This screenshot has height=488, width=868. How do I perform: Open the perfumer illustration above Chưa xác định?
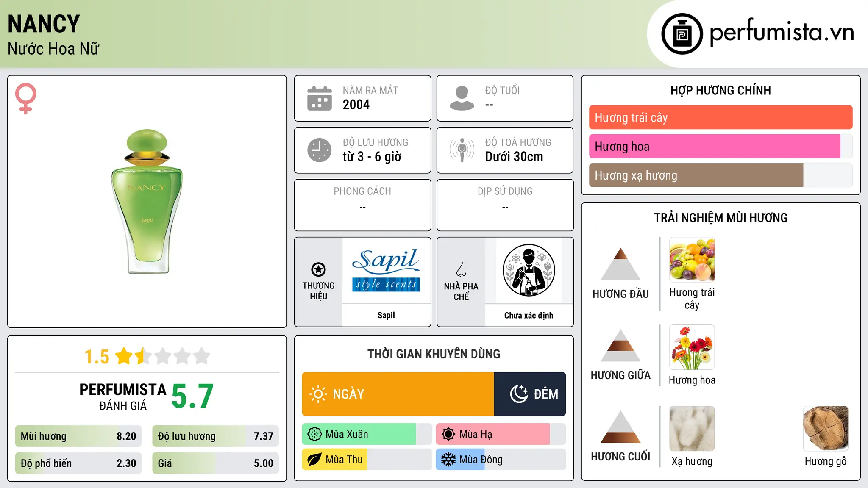point(529,271)
